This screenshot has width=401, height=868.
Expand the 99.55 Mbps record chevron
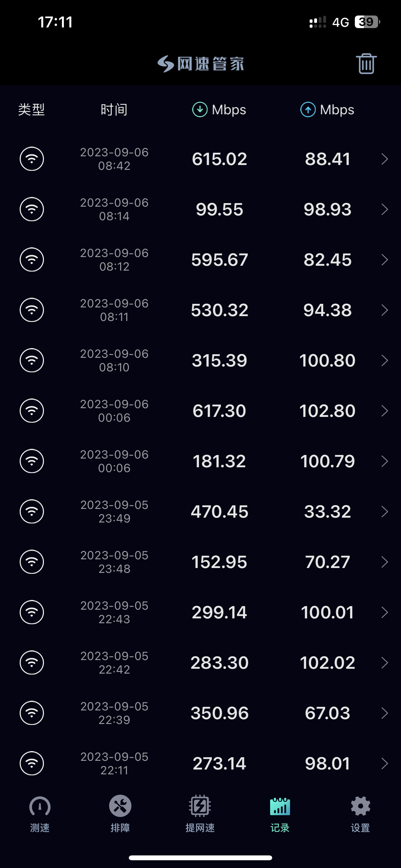[385, 209]
